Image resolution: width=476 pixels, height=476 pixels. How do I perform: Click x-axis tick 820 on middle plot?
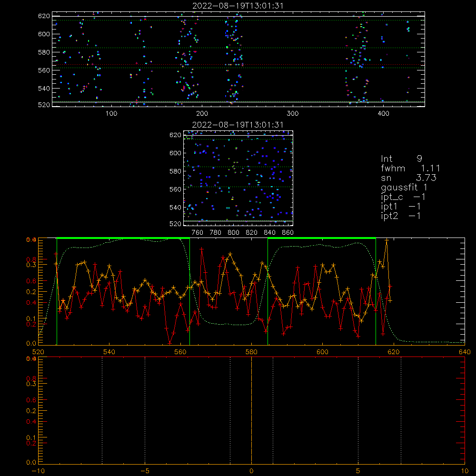pos(252,233)
